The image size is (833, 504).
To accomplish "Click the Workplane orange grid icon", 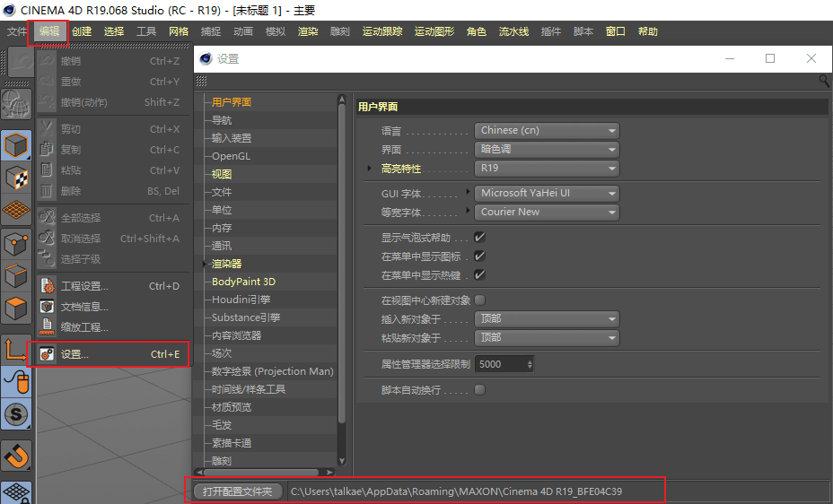I will tap(16, 210).
